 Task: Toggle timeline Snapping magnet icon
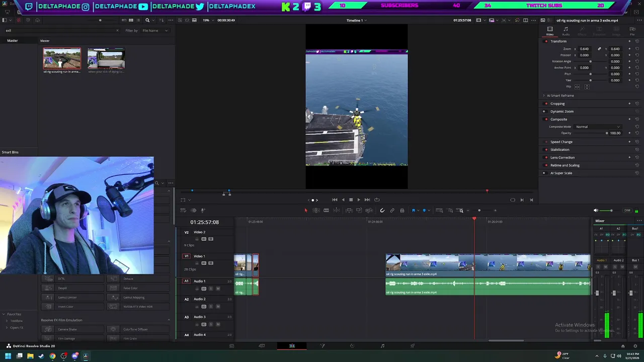tap(382, 210)
